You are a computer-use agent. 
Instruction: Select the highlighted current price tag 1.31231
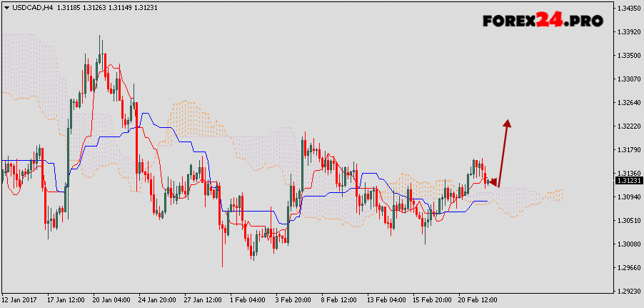[627, 181]
